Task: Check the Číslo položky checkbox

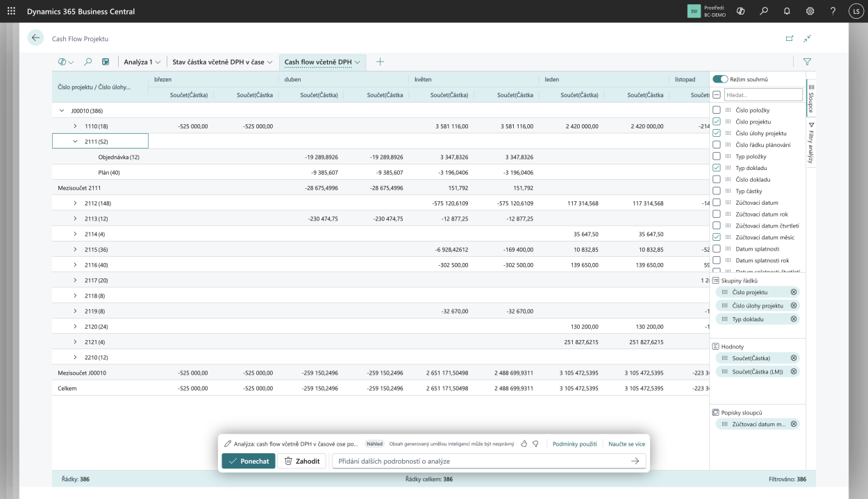Action: click(x=717, y=110)
